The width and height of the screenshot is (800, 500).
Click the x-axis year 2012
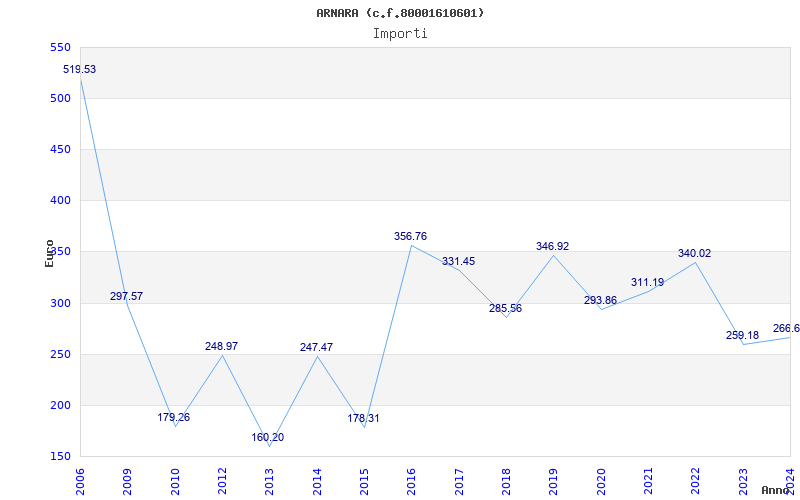(x=222, y=482)
